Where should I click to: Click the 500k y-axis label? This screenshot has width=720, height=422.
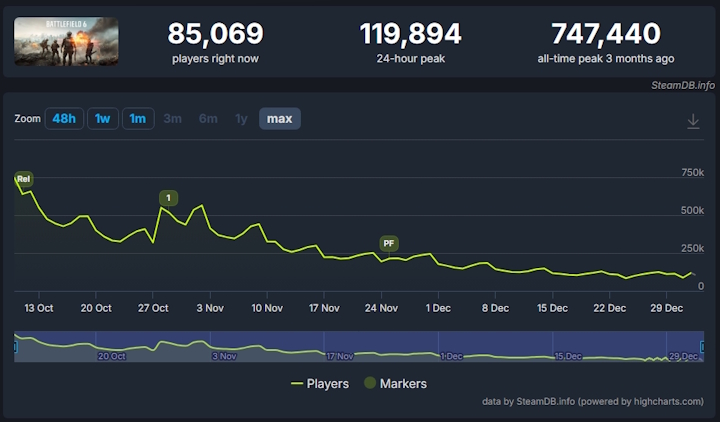point(692,210)
